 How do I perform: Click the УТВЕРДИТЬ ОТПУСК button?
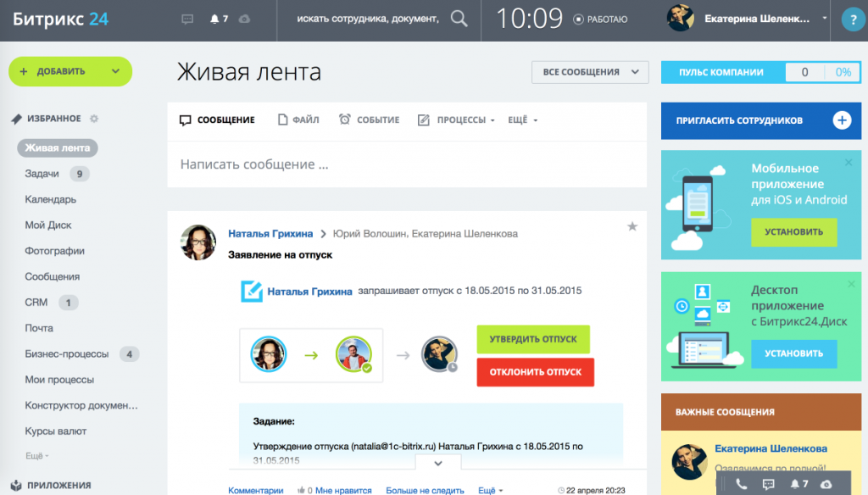click(533, 339)
